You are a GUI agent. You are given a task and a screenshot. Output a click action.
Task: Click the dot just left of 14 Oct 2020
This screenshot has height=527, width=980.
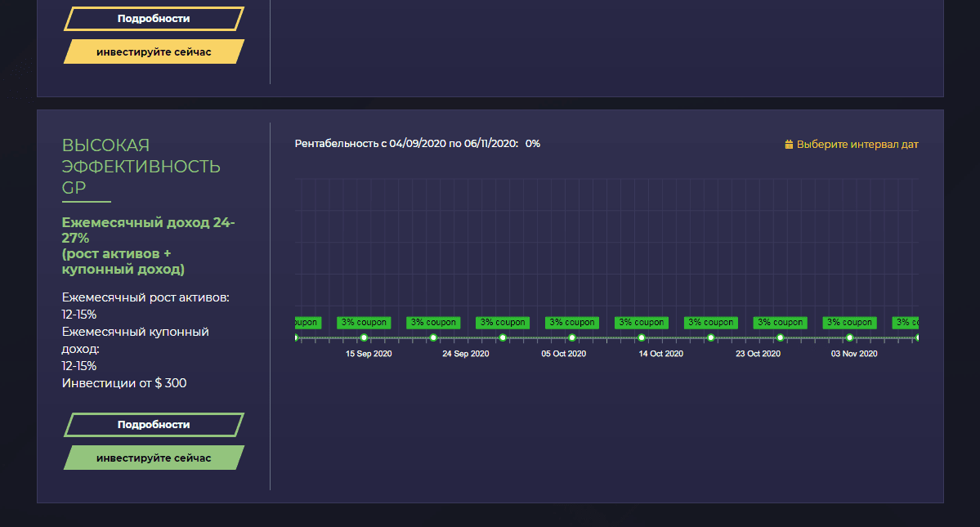pyautogui.click(x=642, y=337)
